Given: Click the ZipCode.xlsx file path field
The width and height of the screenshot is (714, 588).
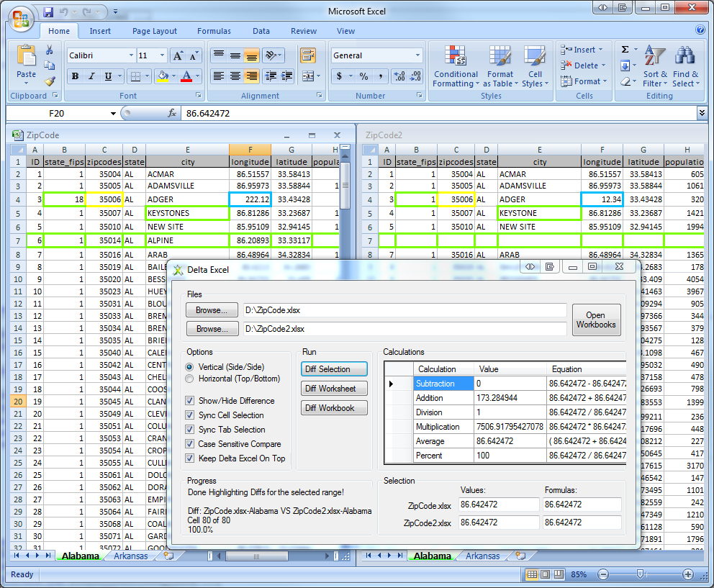Looking at the screenshot, I should click(x=405, y=310).
